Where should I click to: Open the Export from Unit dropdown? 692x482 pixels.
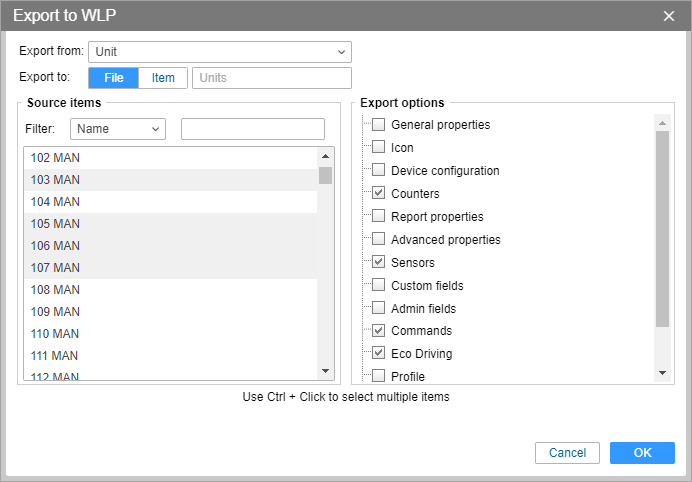pos(220,52)
